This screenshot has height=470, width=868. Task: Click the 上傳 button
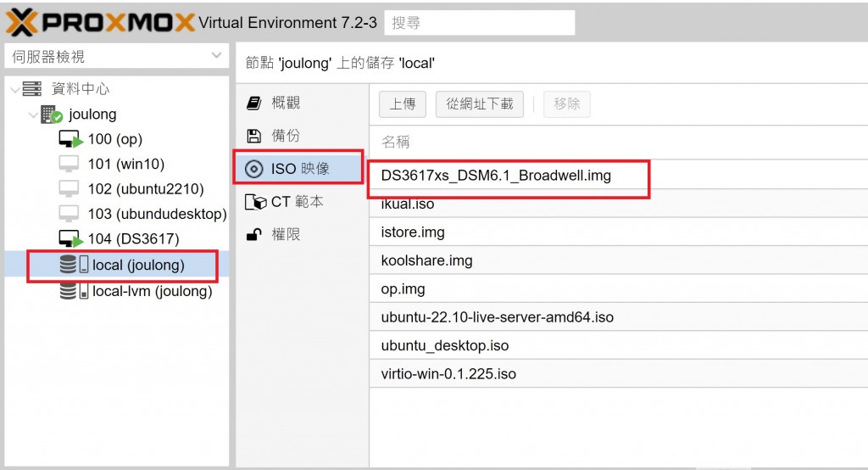click(x=403, y=104)
